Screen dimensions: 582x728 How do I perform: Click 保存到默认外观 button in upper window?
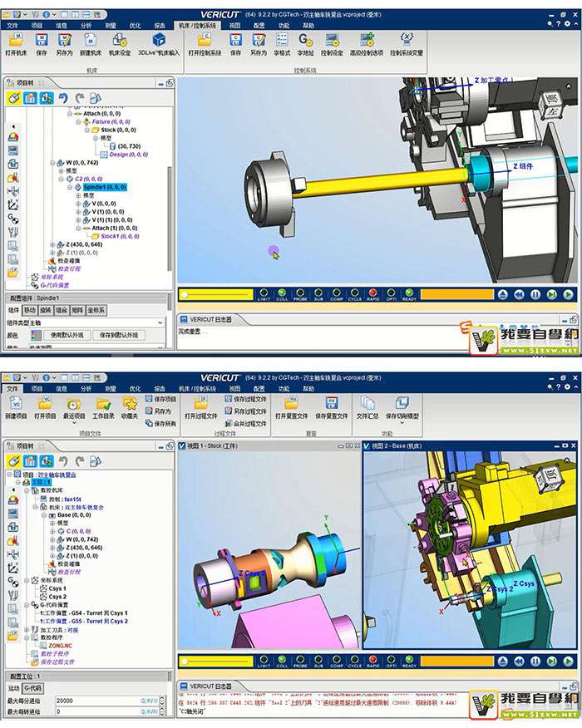click(119, 335)
